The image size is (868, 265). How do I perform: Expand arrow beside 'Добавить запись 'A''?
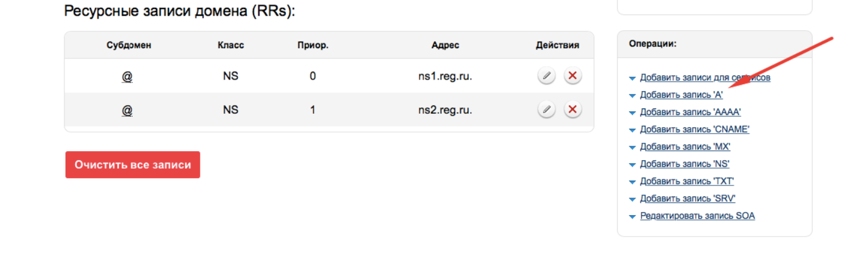coord(632,96)
